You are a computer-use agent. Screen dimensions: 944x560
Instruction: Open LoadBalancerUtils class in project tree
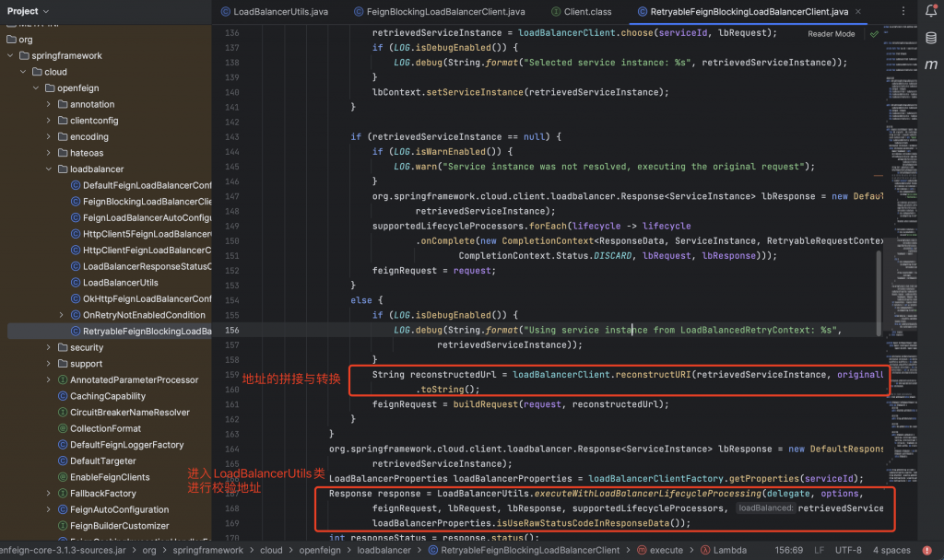pos(114,283)
